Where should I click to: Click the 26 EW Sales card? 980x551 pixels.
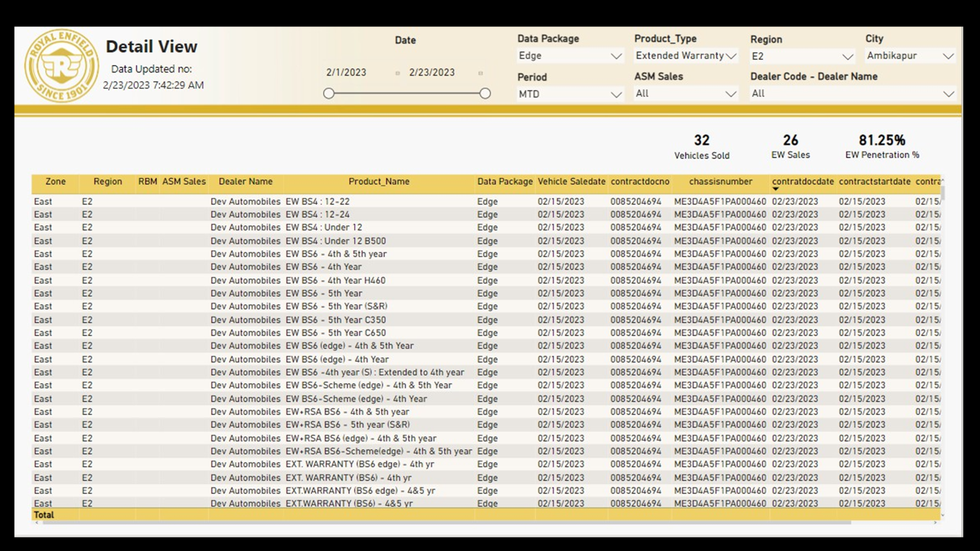pyautogui.click(x=791, y=147)
